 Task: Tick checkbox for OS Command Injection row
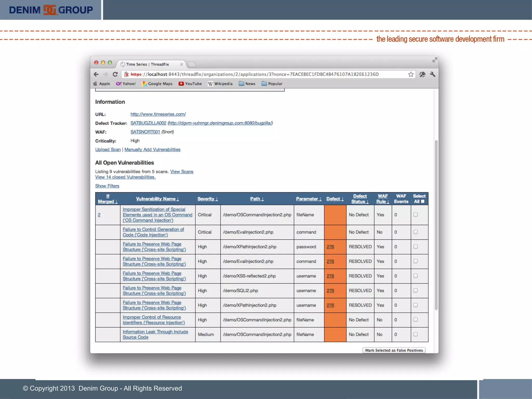[x=415, y=215]
